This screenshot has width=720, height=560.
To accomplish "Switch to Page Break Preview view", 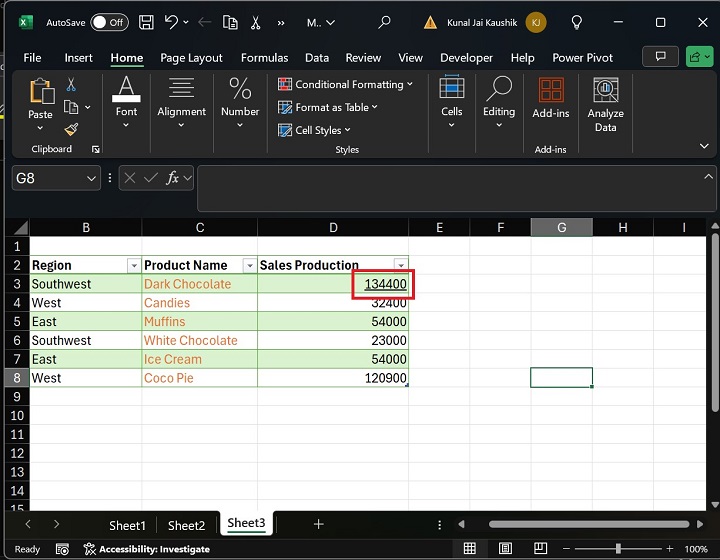I will (542, 549).
